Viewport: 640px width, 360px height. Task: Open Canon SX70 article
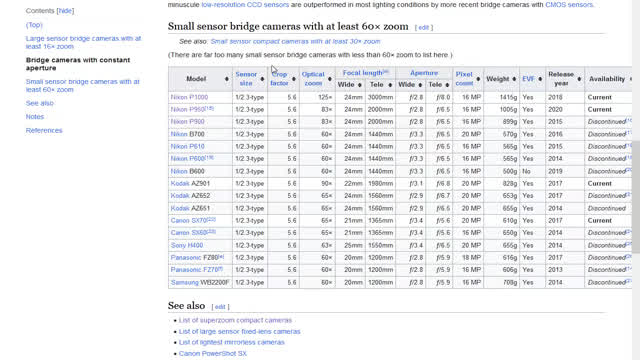click(x=189, y=221)
